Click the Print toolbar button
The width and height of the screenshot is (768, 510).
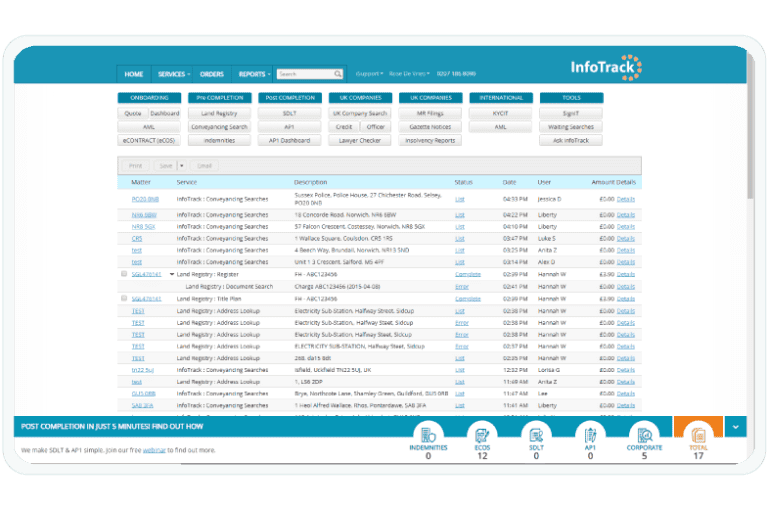136,166
